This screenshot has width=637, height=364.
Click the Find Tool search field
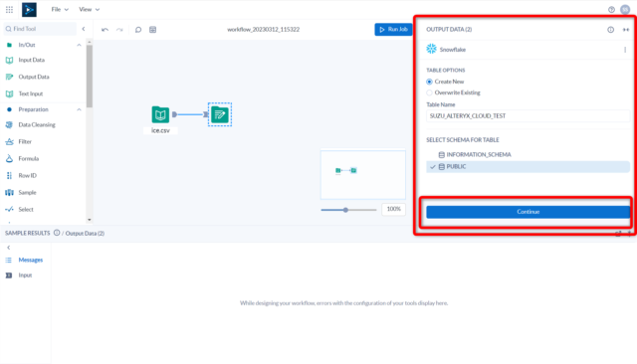coord(40,29)
